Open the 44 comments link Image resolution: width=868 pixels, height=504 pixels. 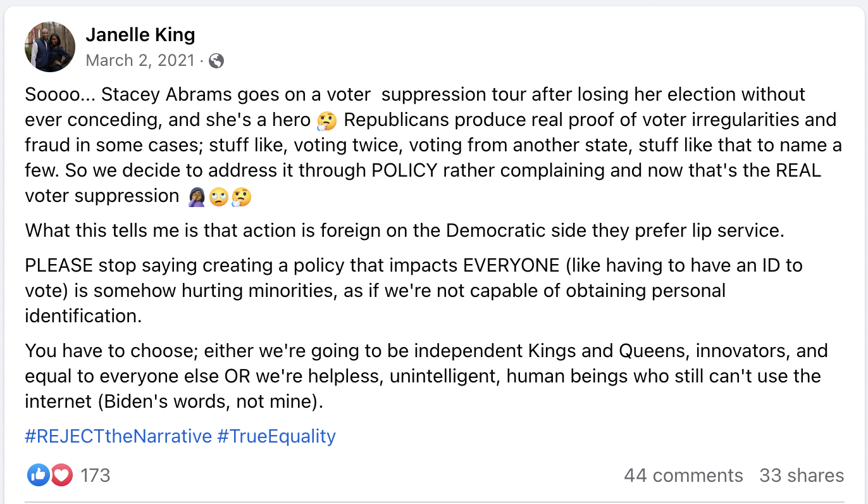(683, 476)
